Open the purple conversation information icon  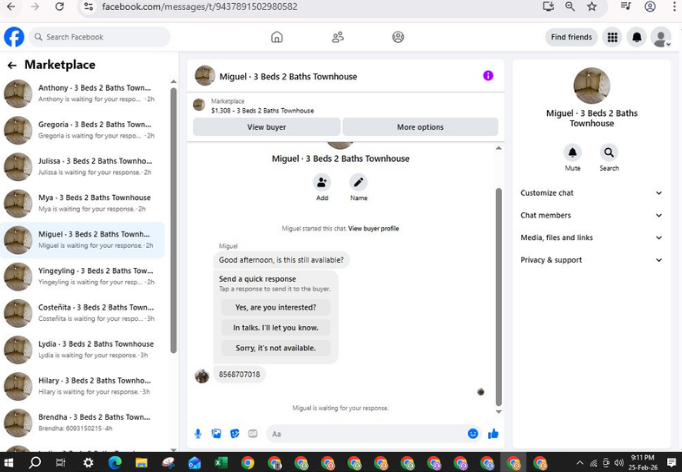tap(488, 76)
